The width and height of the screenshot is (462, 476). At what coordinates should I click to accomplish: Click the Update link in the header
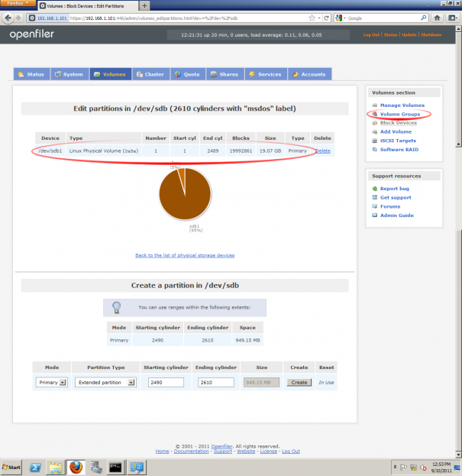(409, 35)
